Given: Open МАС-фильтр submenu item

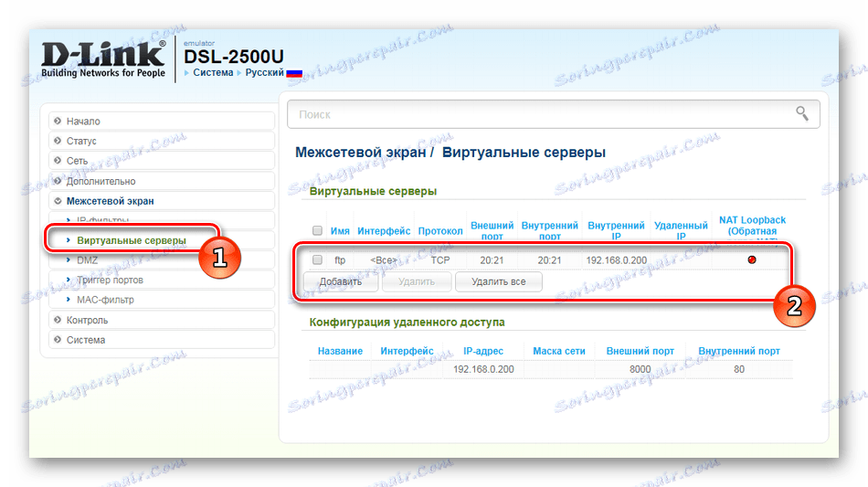Looking at the screenshot, I should 105,300.
